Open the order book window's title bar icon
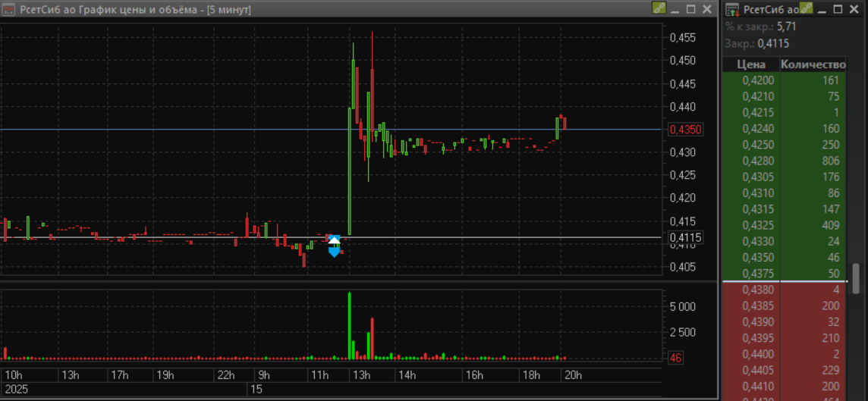The height and width of the screenshot is (401, 868). [x=732, y=9]
